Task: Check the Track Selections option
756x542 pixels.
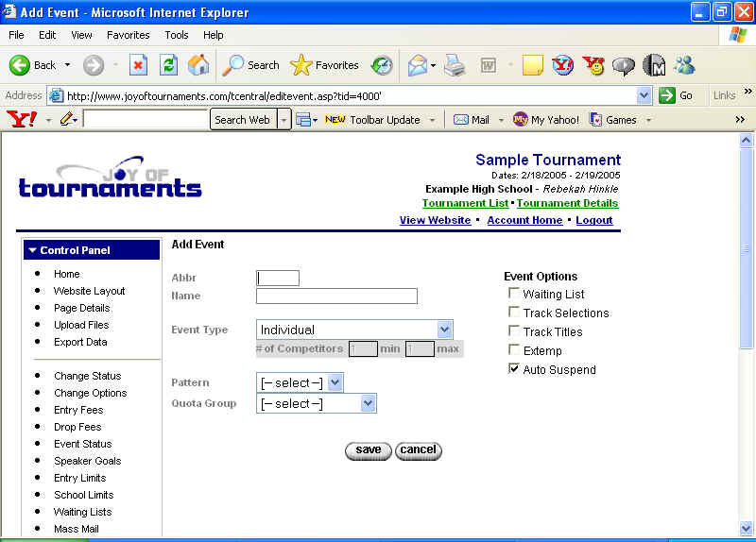Action: (x=514, y=313)
